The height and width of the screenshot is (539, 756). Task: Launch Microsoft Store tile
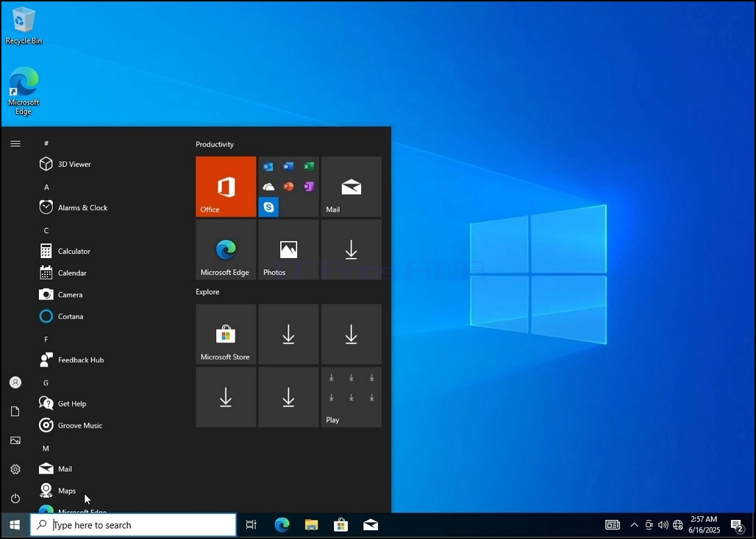tap(226, 334)
